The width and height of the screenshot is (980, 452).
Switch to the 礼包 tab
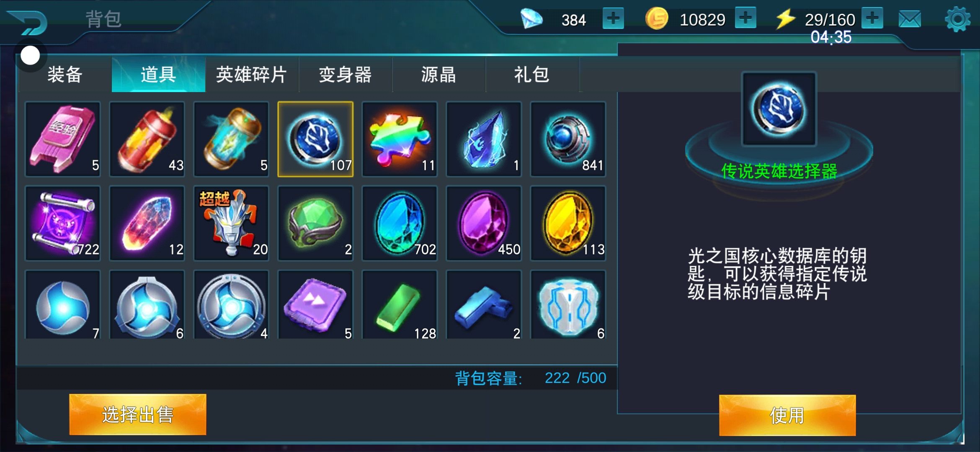pyautogui.click(x=532, y=74)
